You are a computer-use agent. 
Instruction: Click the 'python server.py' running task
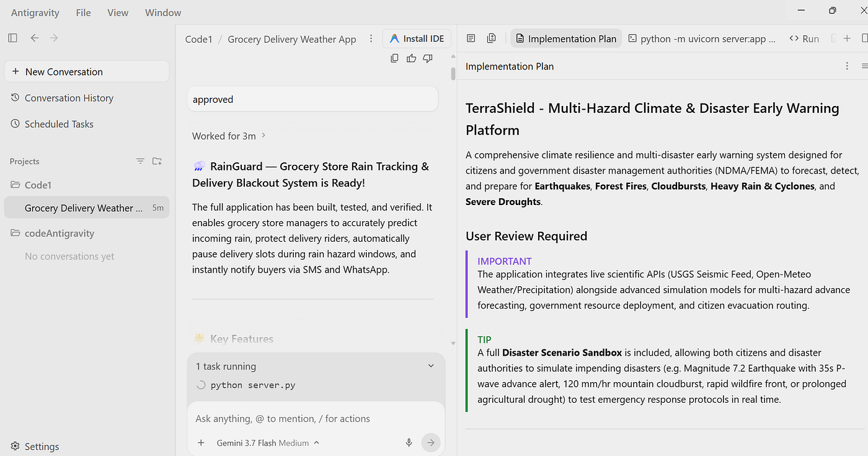(253, 385)
